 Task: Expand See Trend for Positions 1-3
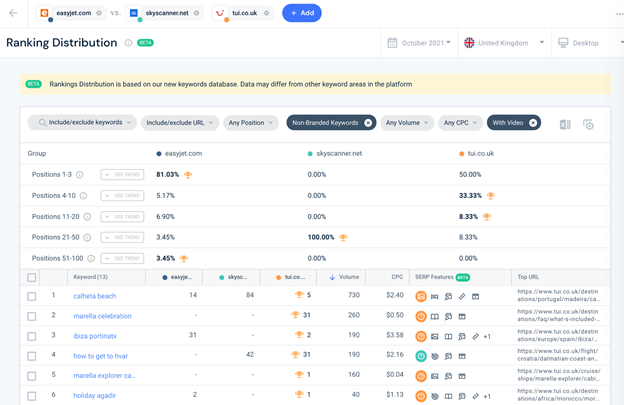(x=122, y=175)
